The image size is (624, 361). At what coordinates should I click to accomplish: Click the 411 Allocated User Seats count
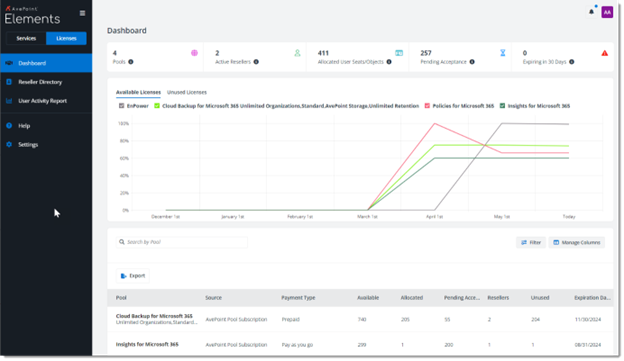click(323, 53)
